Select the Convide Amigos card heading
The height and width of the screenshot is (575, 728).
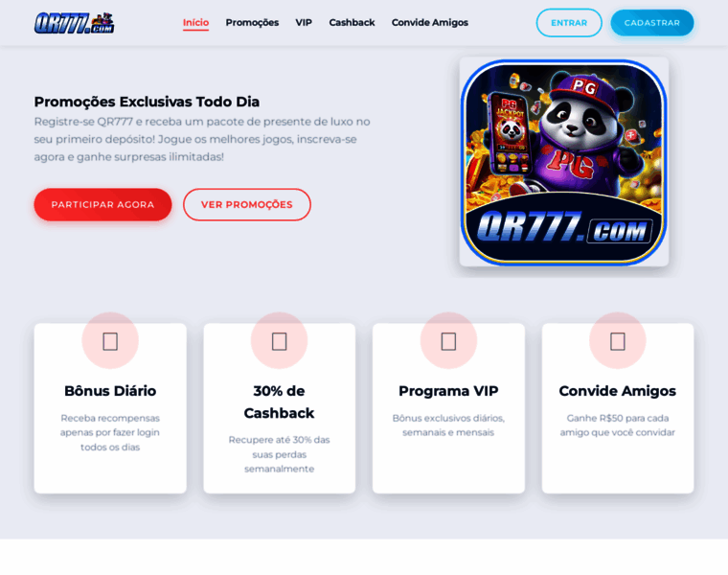pyautogui.click(x=618, y=391)
